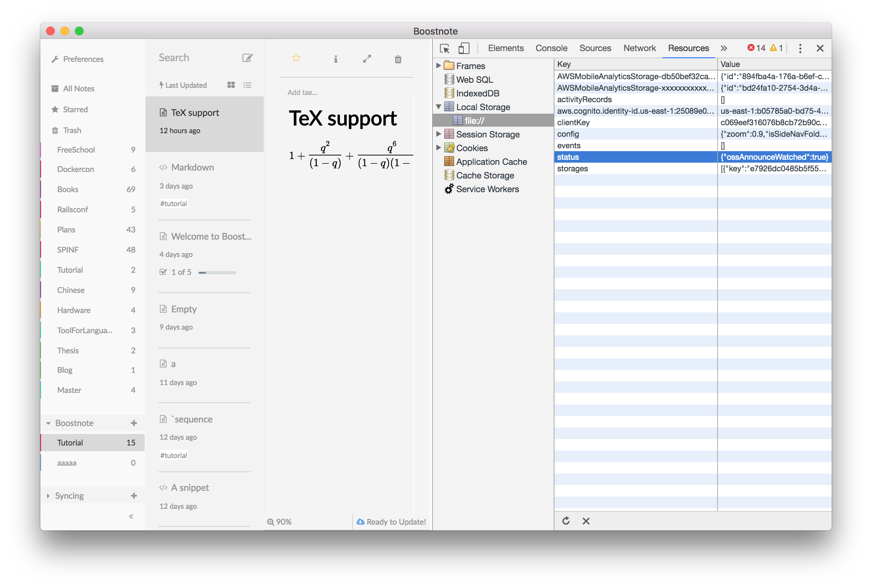Select Cache Storage item
872x588 pixels.
(479, 176)
